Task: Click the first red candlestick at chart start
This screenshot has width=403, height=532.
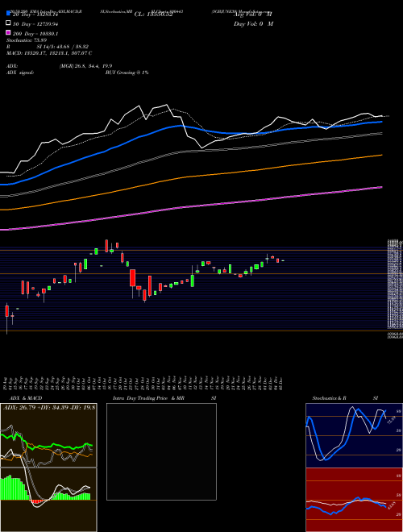Action: tap(6, 312)
